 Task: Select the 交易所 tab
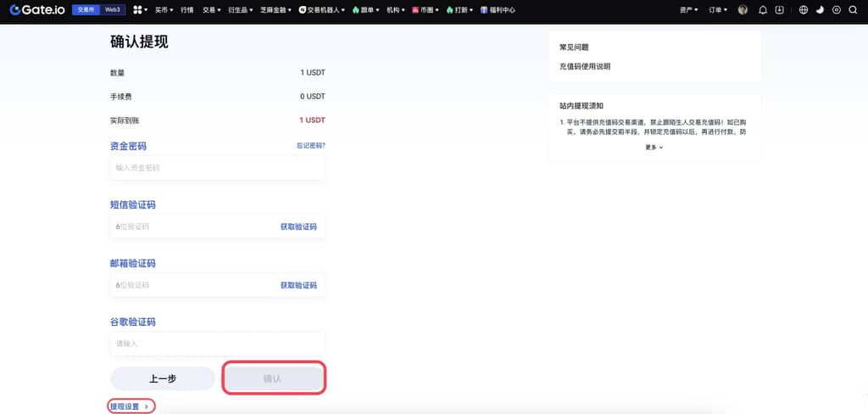(86, 10)
